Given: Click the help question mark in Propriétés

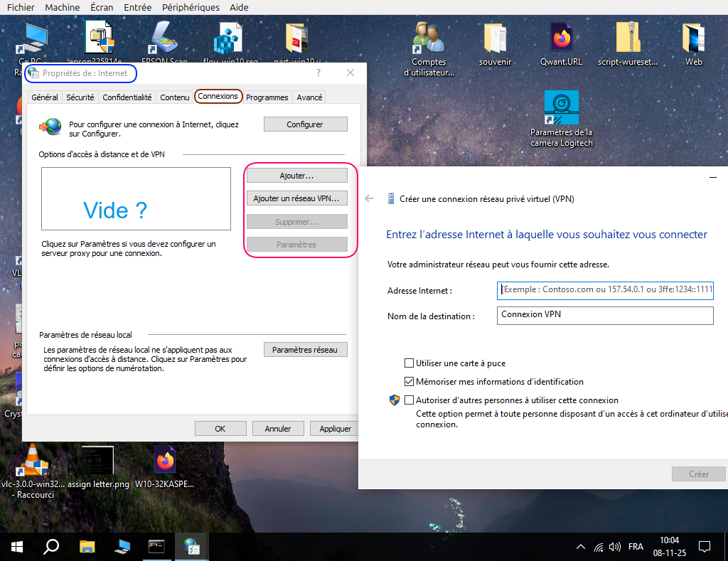Looking at the screenshot, I should [x=318, y=73].
